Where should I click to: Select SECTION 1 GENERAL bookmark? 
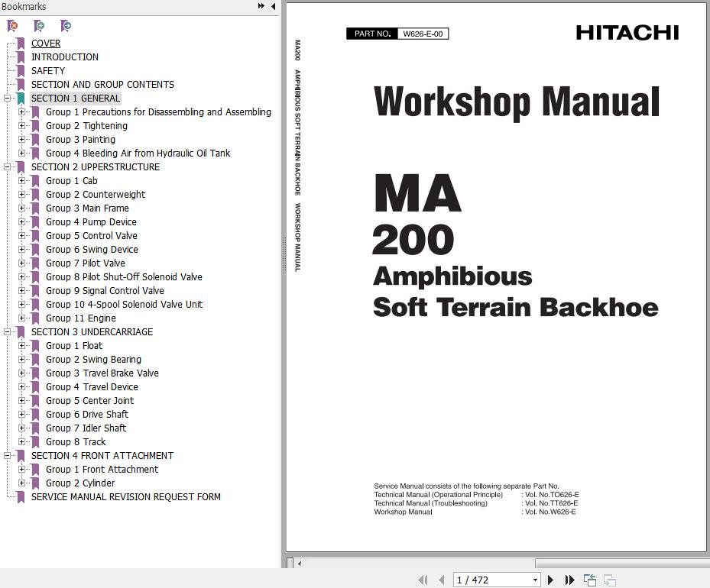tap(76, 99)
